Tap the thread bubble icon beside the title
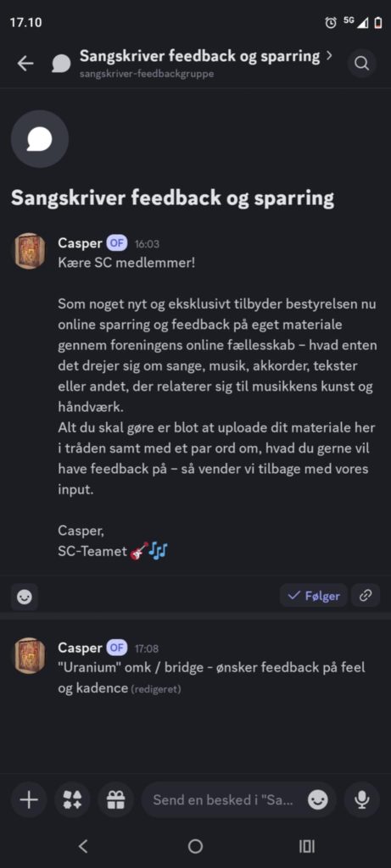 point(61,64)
